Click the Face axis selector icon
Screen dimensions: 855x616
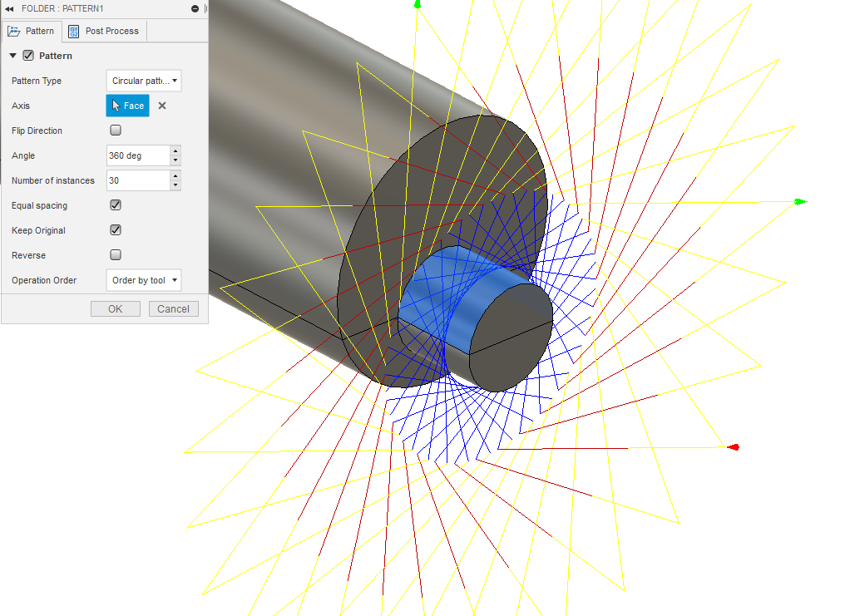pyautogui.click(x=127, y=106)
